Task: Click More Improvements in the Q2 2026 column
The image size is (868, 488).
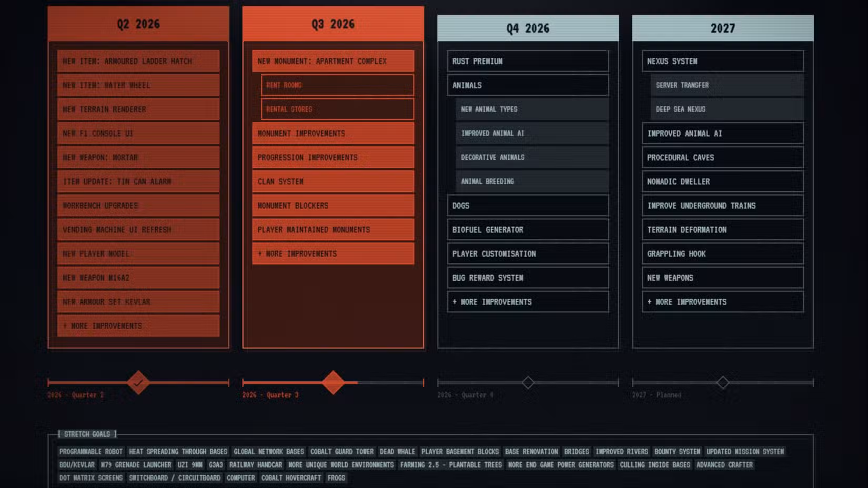Action: [x=138, y=326]
